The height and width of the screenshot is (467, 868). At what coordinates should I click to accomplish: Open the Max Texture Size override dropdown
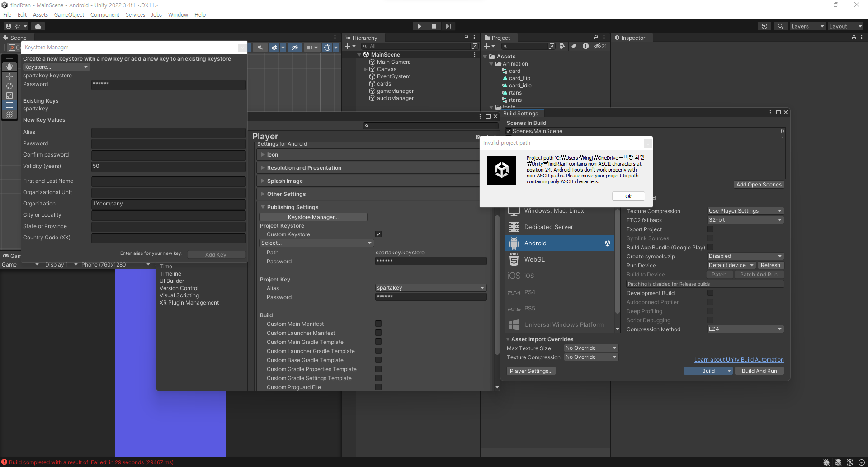click(591, 348)
